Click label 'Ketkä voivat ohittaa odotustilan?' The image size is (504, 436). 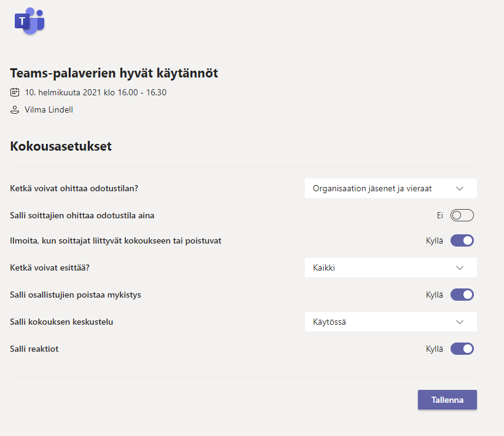click(74, 188)
